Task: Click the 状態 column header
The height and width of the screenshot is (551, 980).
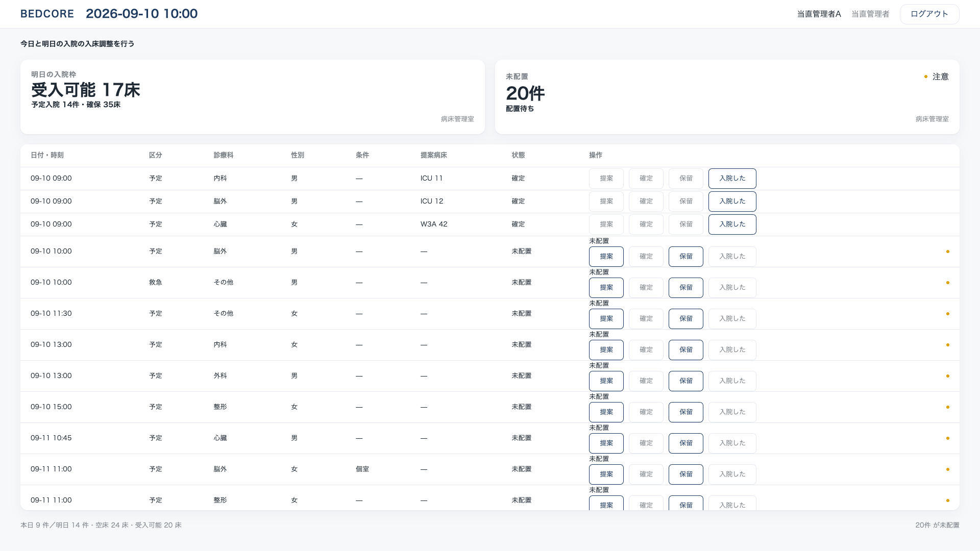Action: pos(518,155)
